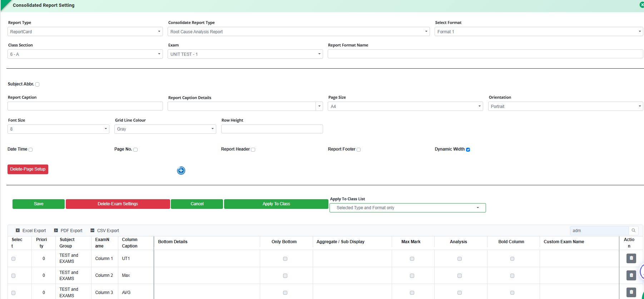Tick the Report Header checkbox
Image resolution: width=644 pixels, height=299 pixels.
tap(253, 149)
